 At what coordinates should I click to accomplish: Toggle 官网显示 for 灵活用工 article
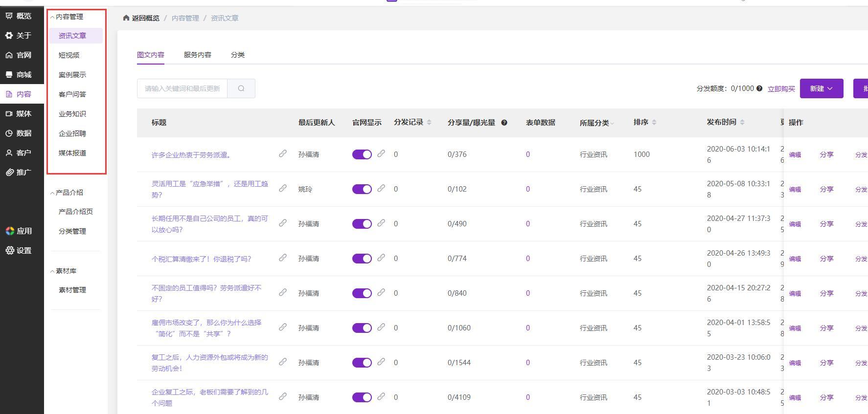[362, 189]
